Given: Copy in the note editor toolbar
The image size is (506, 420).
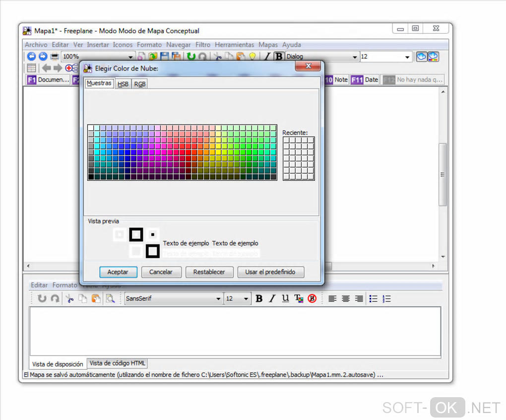Looking at the screenshot, I should (83, 298).
